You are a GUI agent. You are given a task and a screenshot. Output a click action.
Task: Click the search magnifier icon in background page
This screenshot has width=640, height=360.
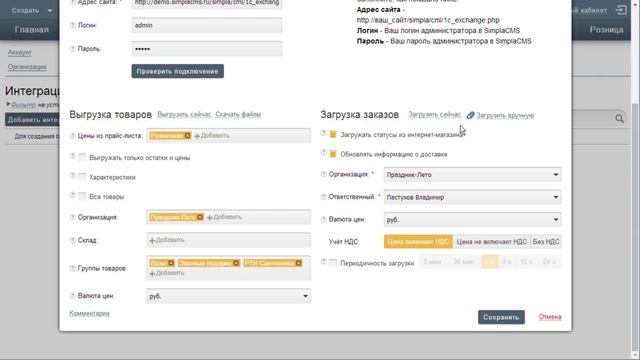[620, 119]
